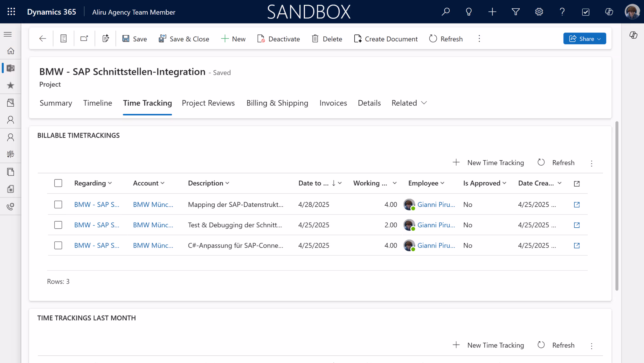Open more commands overflow in command bar
The width and height of the screenshot is (644, 363).
pos(479,39)
